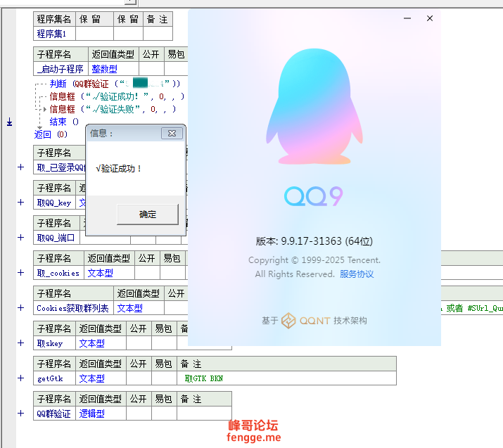Viewport: 503px width, 448px height.
Task: Select the getGtk subroutine name
Action: [x=54, y=379]
